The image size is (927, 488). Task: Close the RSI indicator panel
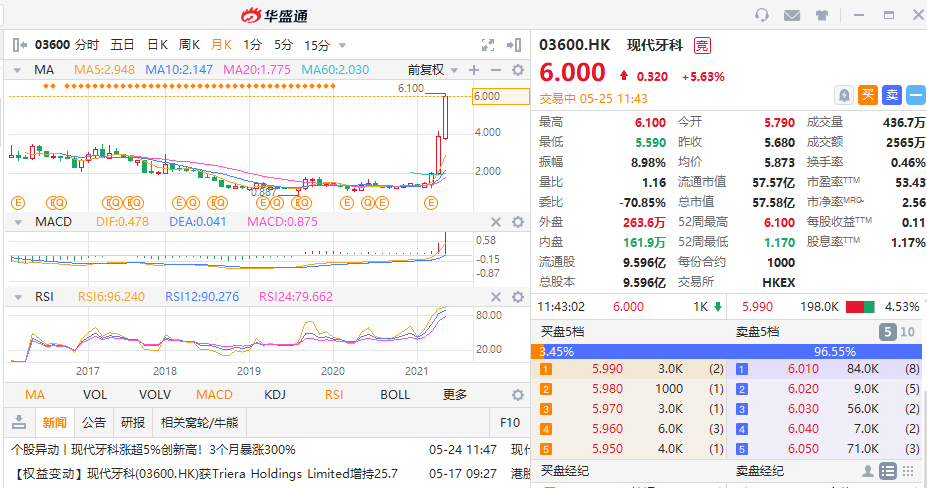pyautogui.click(x=496, y=297)
